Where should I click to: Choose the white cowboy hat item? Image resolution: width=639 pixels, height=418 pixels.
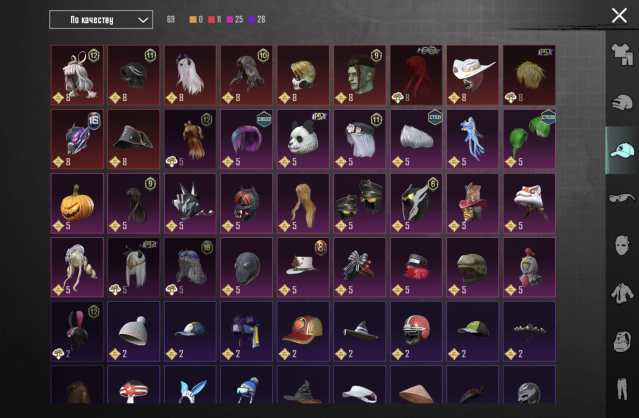(x=473, y=75)
